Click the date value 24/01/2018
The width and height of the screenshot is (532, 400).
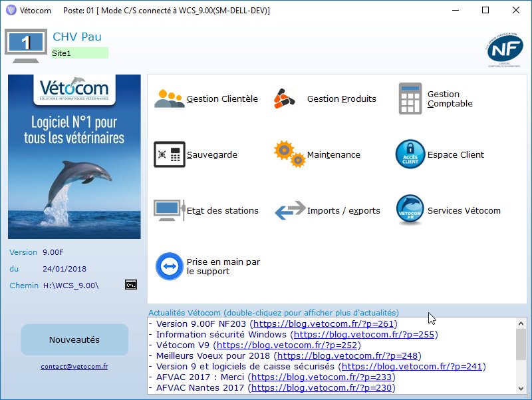(65, 269)
